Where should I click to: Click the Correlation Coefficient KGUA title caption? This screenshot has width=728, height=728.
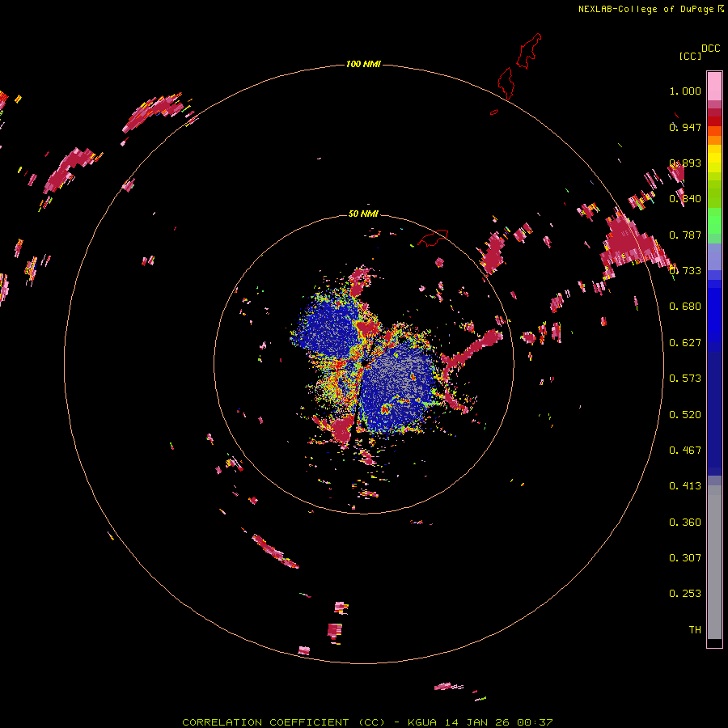click(x=367, y=722)
